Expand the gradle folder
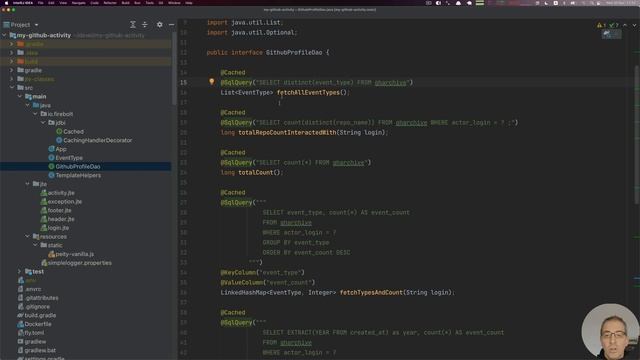The image size is (640, 360). tap(12, 70)
